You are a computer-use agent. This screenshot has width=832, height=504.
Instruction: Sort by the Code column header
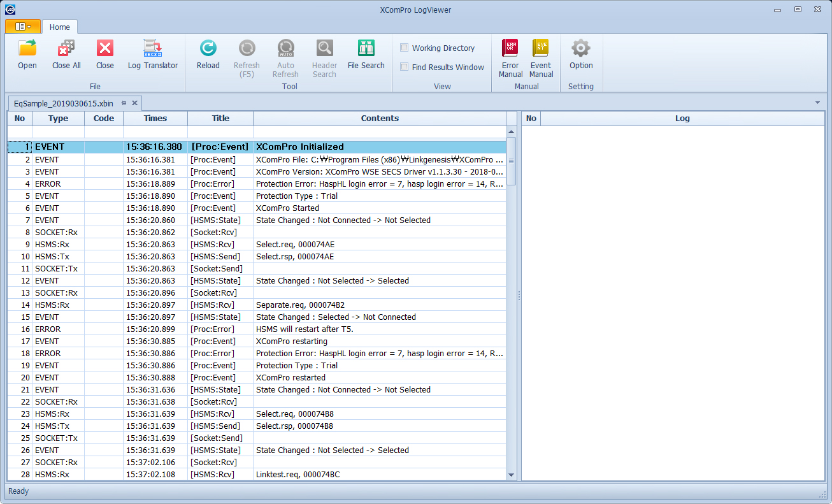pyautogui.click(x=104, y=119)
